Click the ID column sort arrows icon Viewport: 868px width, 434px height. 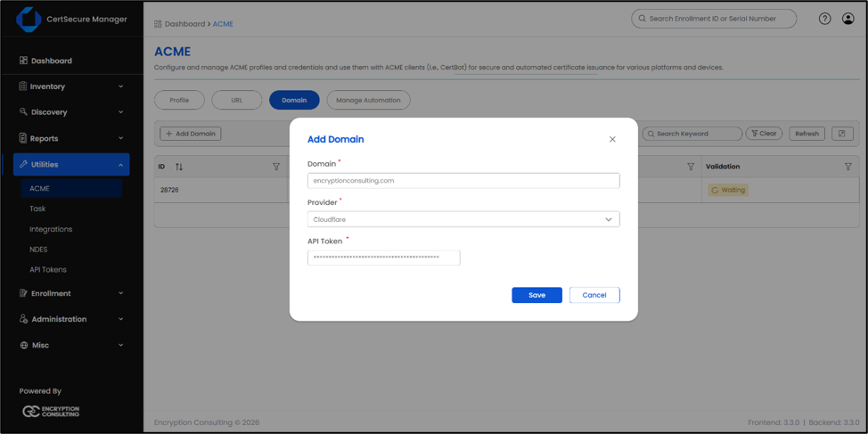[x=179, y=167]
